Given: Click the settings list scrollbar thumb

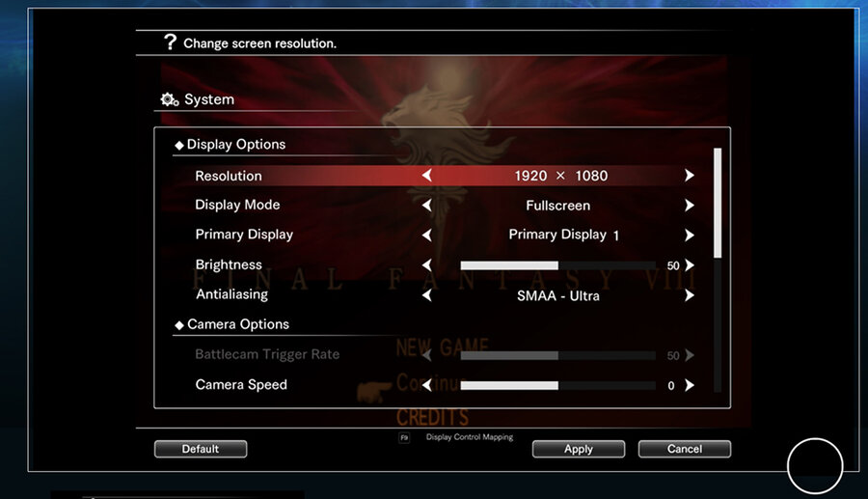Looking at the screenshot, I should point(718,203).
